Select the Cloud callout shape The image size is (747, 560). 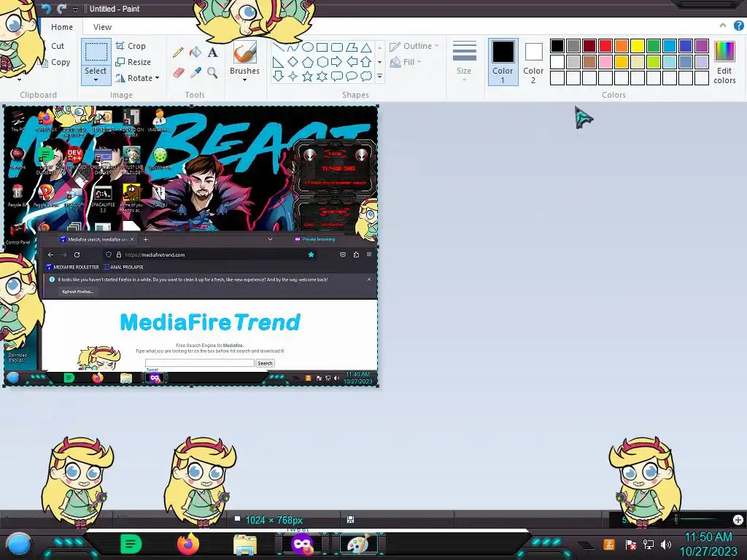[366, 76]
